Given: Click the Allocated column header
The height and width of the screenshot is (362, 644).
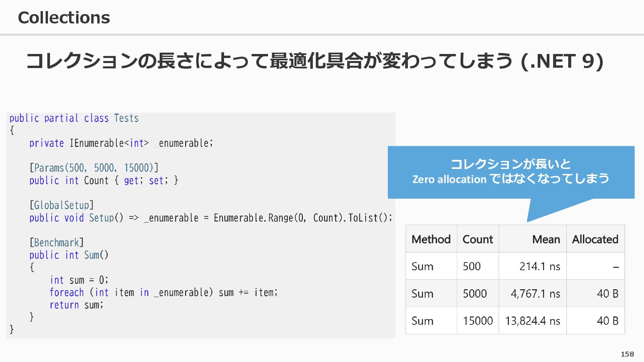Looking at the screenshot, I should point(595,239).
